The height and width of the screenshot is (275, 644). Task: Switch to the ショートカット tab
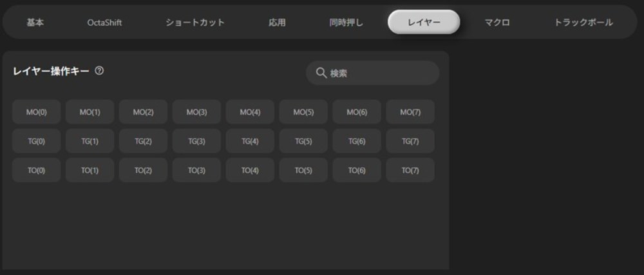[195, 22]
